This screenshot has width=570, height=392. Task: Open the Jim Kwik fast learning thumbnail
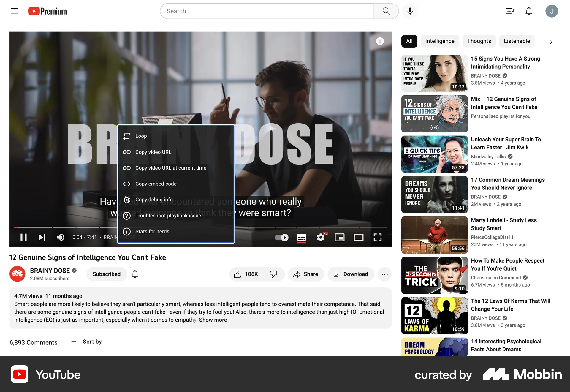tap(434, 154)
